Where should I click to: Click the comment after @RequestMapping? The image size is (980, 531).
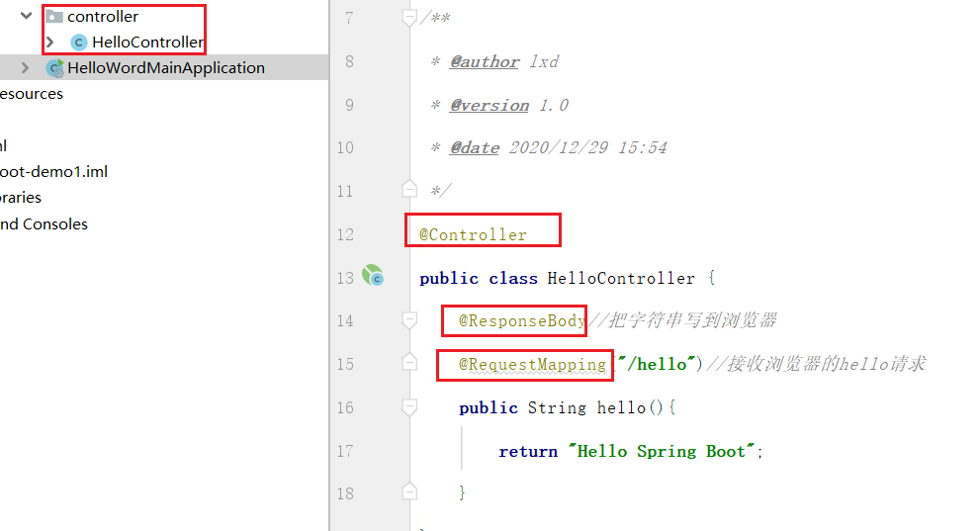point(816,364)
